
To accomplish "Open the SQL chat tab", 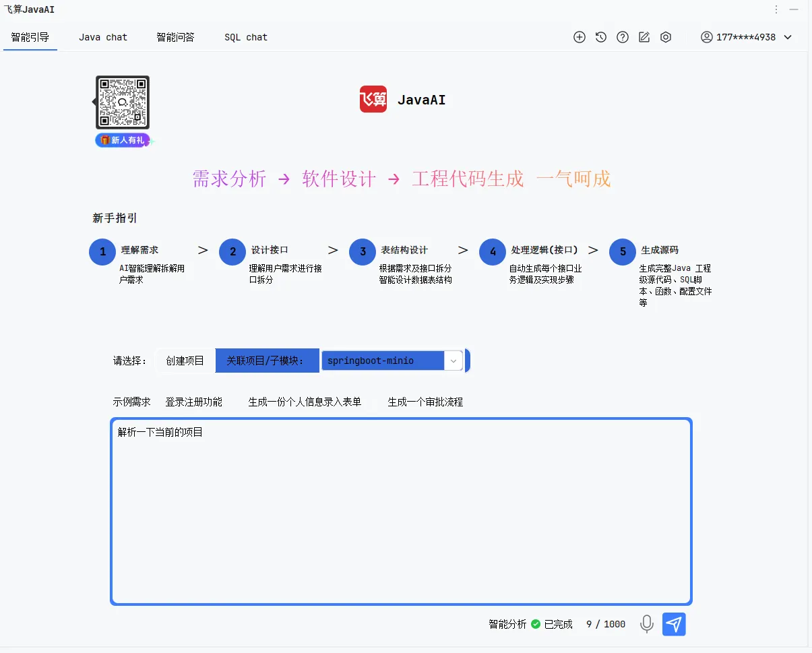I will [x=246, y=37].
